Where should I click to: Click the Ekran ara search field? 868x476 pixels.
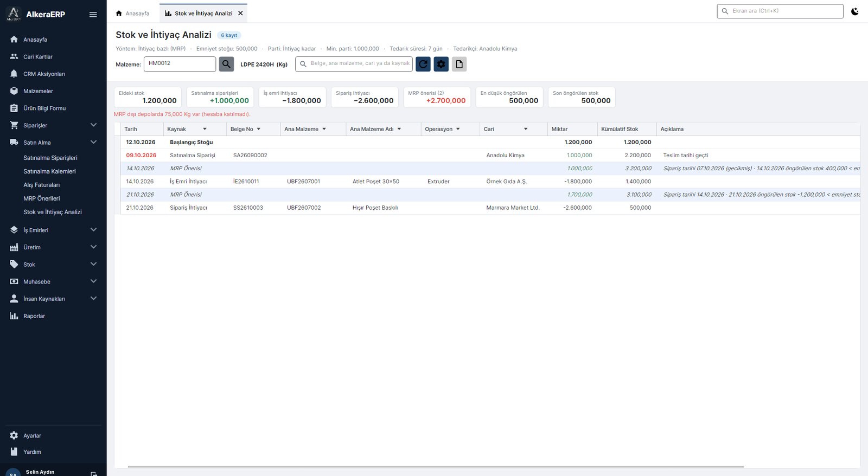[x=780, y=11]
